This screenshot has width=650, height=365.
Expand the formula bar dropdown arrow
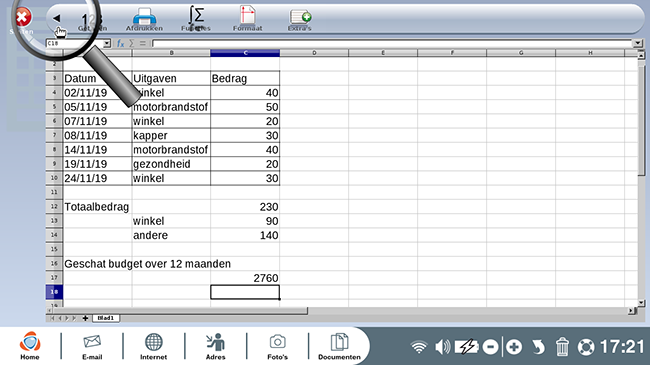(638, 43)
